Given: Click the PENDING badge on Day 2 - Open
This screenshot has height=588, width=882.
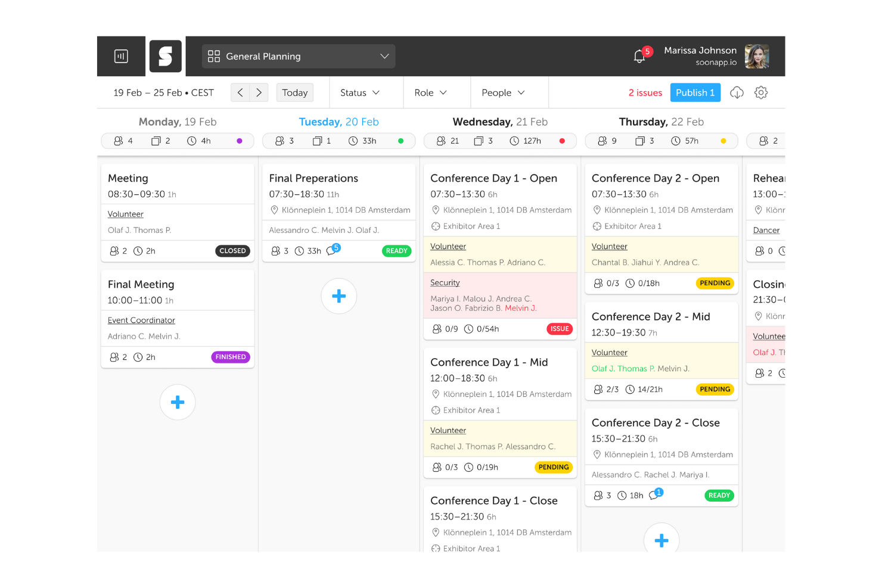Looking at the screenshot, I should 715,283.
